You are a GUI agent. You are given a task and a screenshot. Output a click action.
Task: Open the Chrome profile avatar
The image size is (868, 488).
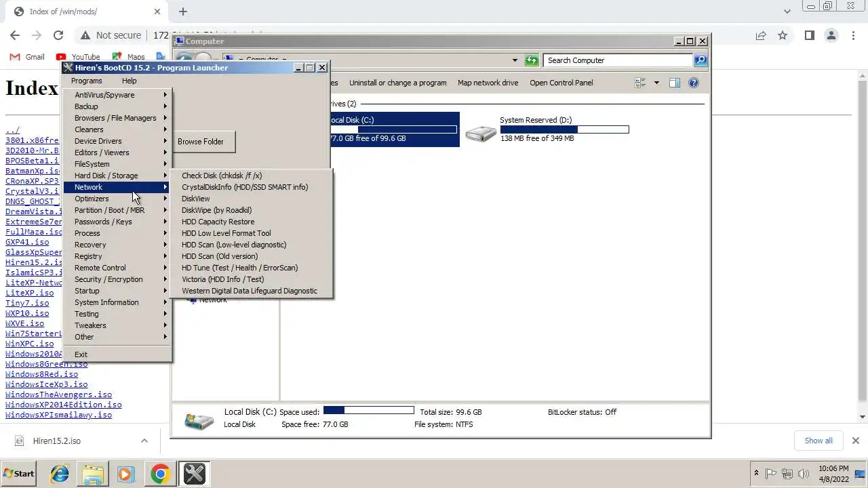coord(831,35)
